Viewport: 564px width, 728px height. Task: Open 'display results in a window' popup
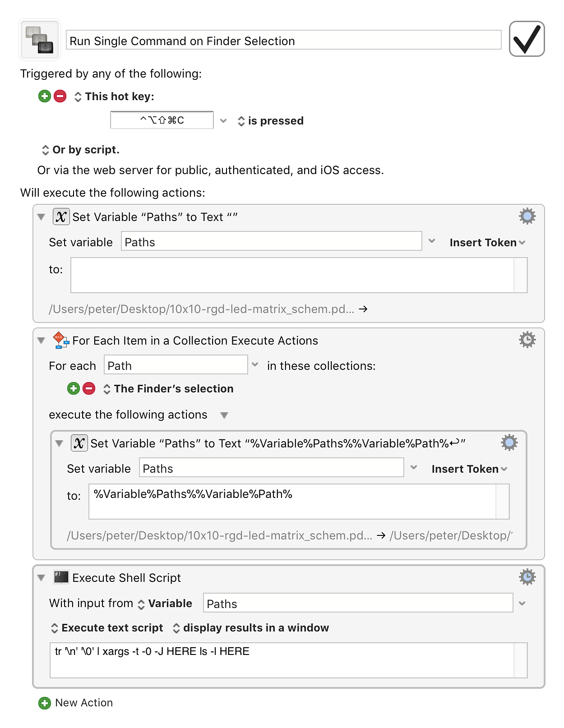tap(251, 628)
